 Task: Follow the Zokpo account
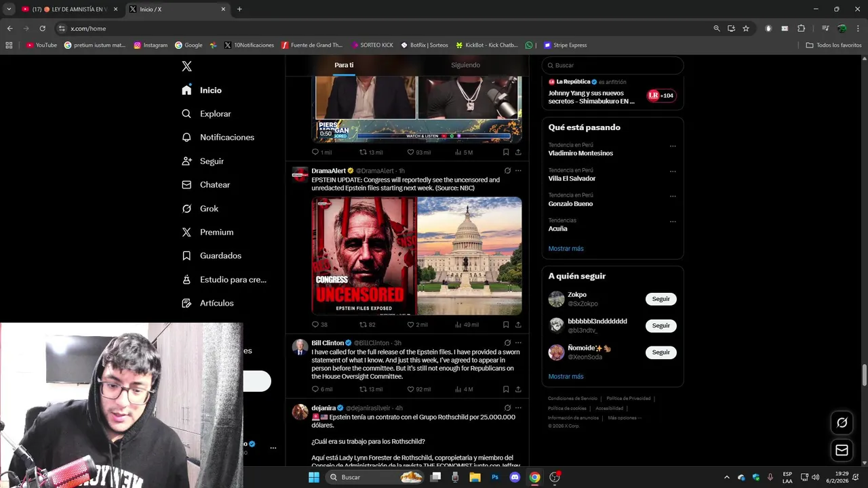click(x=660, y=299)
